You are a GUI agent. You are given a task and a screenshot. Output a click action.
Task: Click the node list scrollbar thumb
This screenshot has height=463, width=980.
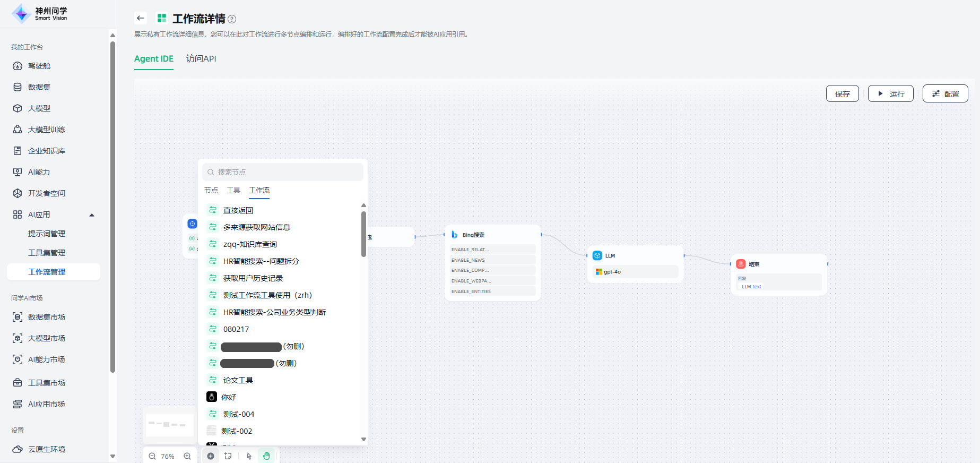(363, 234)
